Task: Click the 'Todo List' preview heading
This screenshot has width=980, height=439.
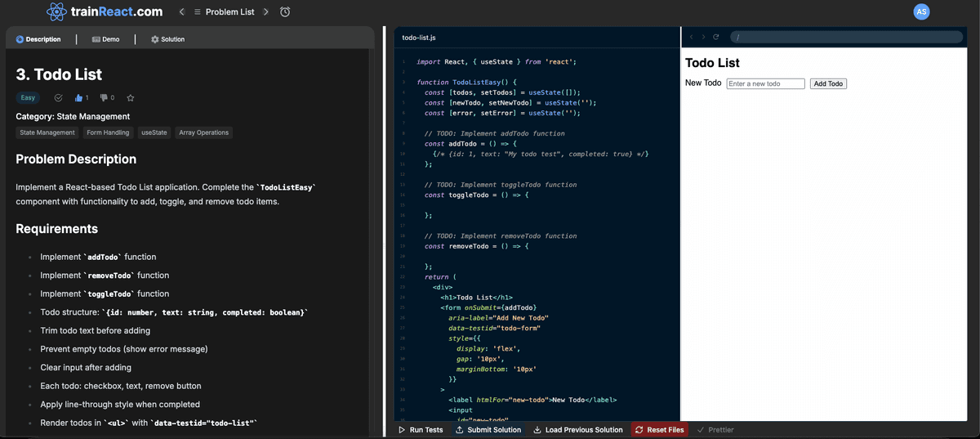Action: pos(712,63)
